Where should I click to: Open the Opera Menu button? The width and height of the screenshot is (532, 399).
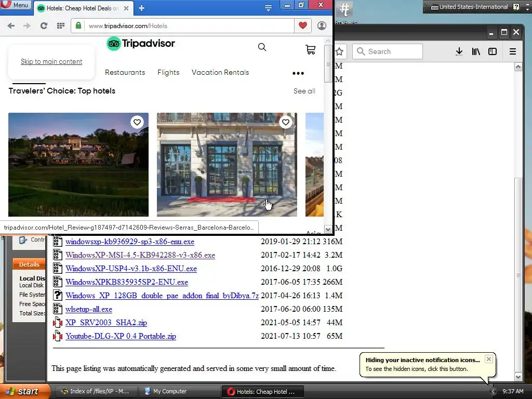pos(16,5)
